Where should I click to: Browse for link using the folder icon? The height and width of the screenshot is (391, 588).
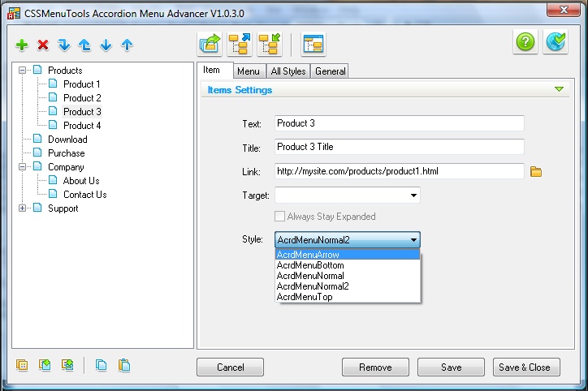click(x=536, y=171)
